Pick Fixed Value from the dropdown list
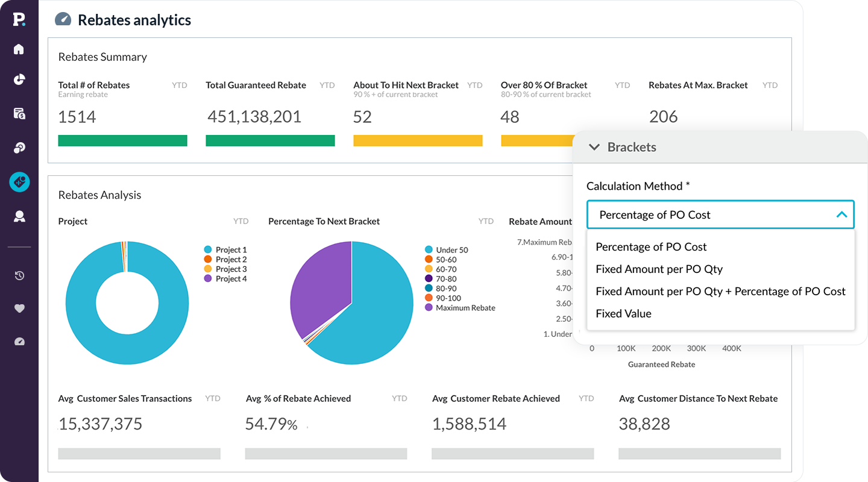The image size is (868, 482). tap(623, 314)
